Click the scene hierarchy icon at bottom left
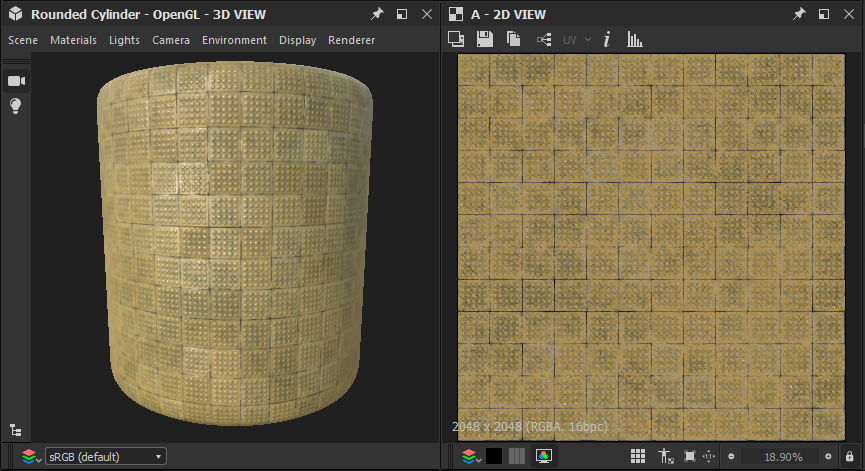This screenshot has height=471, width=865. point(16,430)
